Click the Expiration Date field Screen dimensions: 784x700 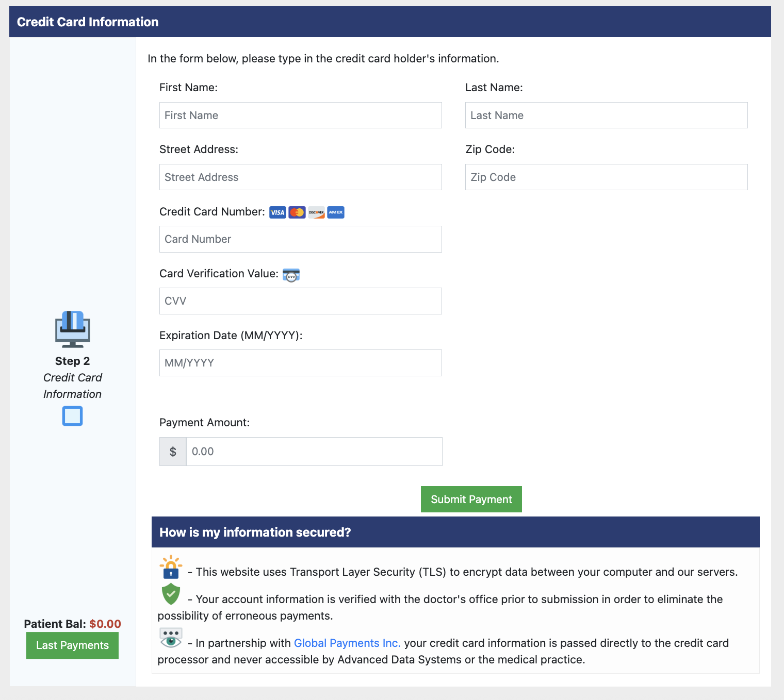300,362
